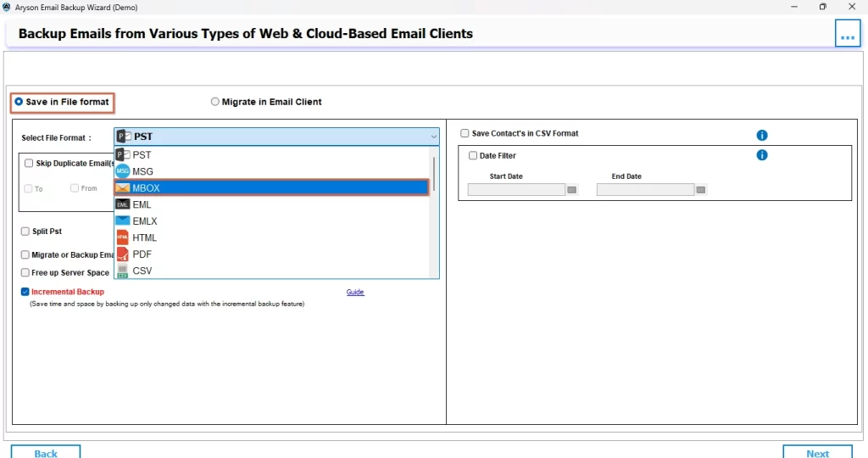This screenshot has height=458, width=868.
Task: Click the Aryson app logo in title bar
Action: click(x=7, y=7)
